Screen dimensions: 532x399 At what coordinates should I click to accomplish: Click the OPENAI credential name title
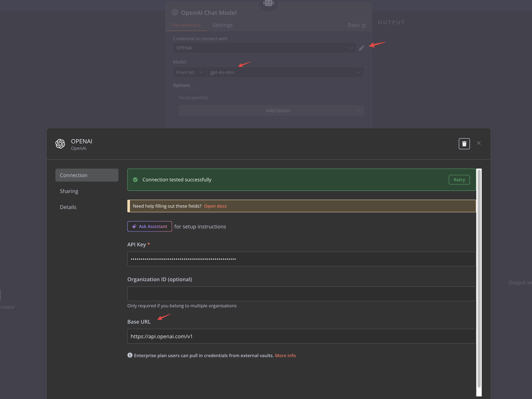point(82,141)
